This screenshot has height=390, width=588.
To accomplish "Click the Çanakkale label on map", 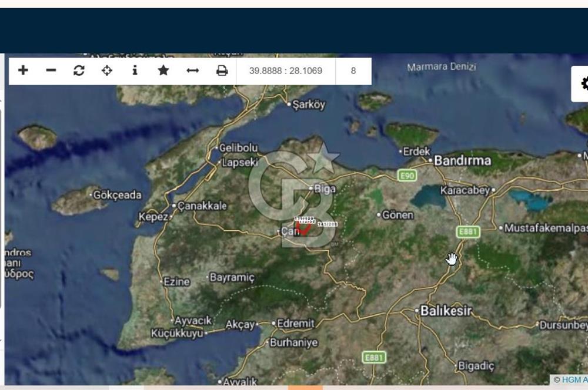I will pos(202,206).
